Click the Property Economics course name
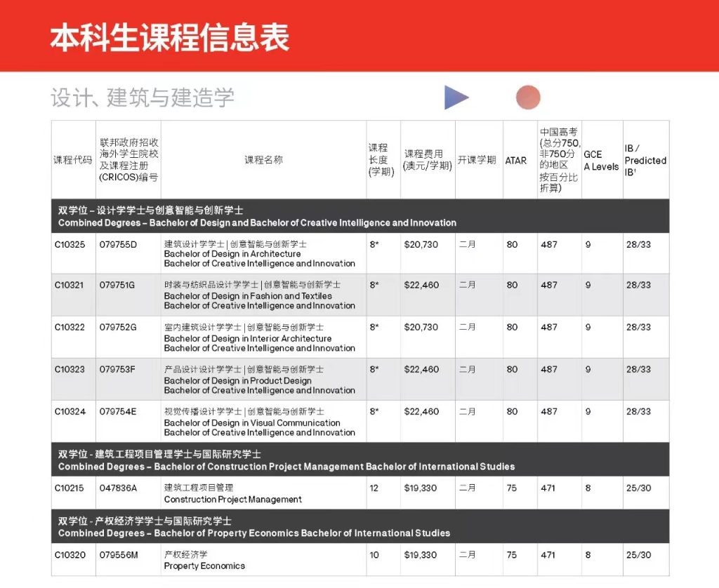The width and height of the screenshot is (719, 588). click(x=204, y=566)
